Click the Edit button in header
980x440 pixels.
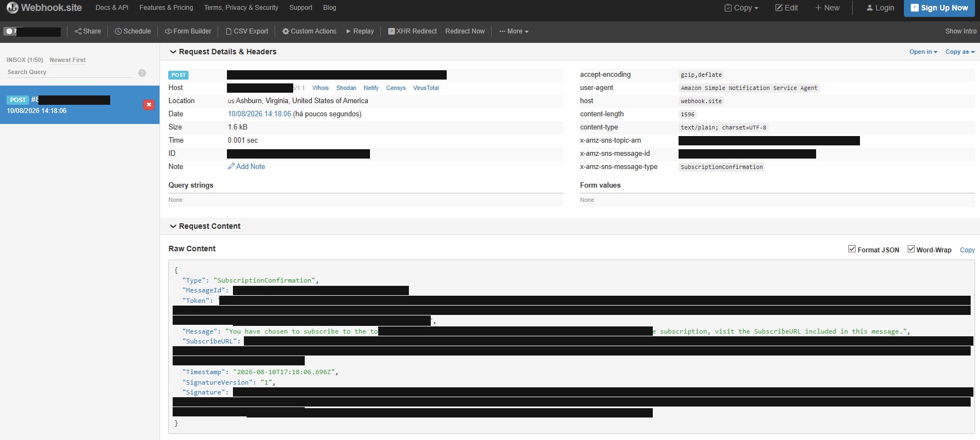point(787,8)
